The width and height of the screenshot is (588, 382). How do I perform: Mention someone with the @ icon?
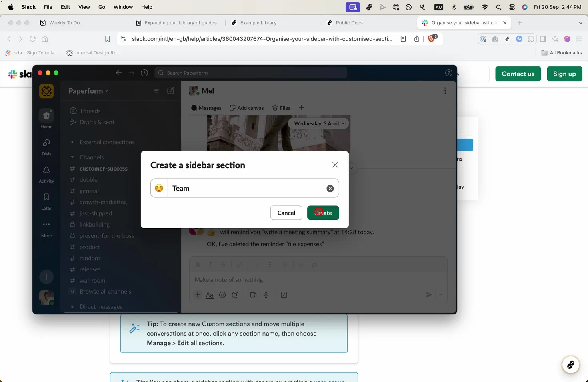[235, 295]
